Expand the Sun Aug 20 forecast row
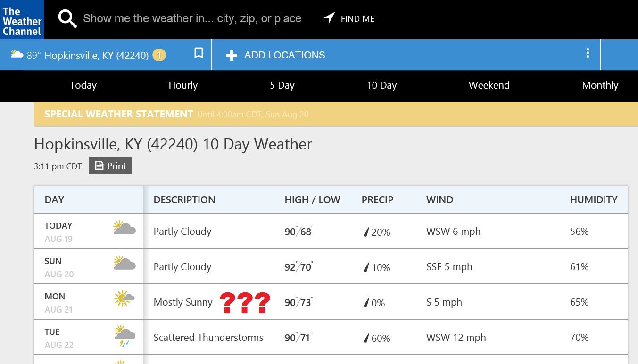The height and width of the screenshot is (364, 638). coord(331,267)
